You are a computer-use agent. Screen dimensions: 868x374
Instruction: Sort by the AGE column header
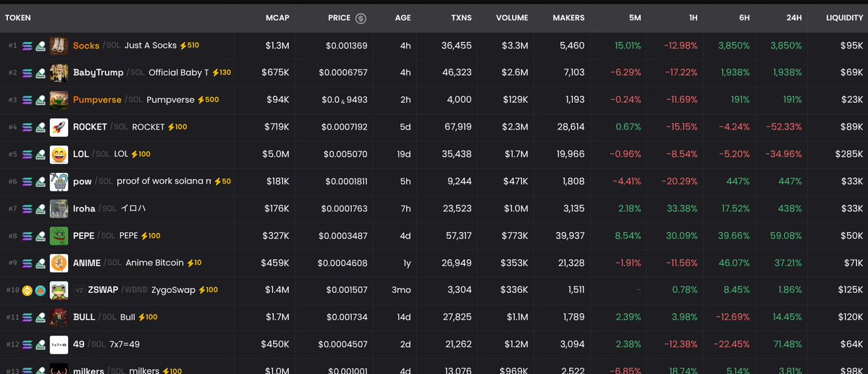403,18
